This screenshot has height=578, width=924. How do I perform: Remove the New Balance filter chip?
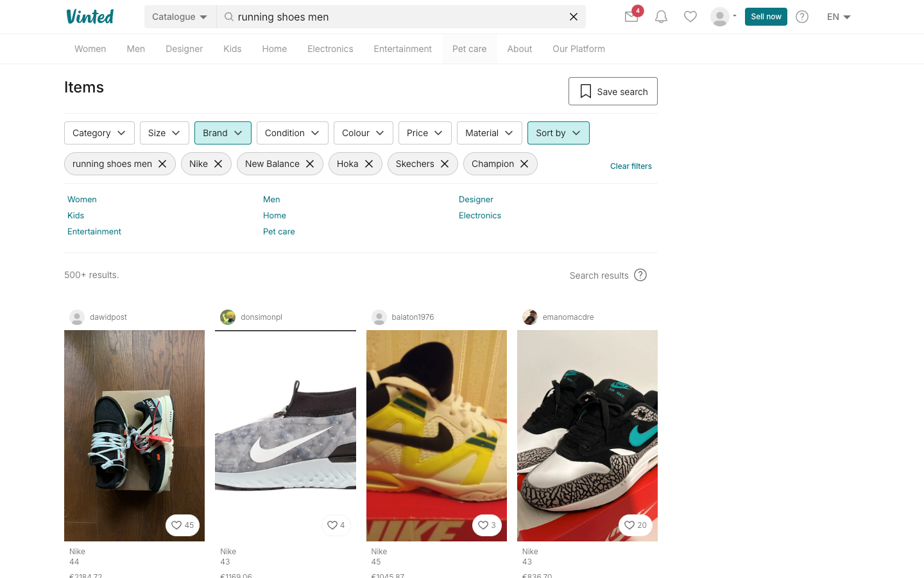(x=310, y=164)
